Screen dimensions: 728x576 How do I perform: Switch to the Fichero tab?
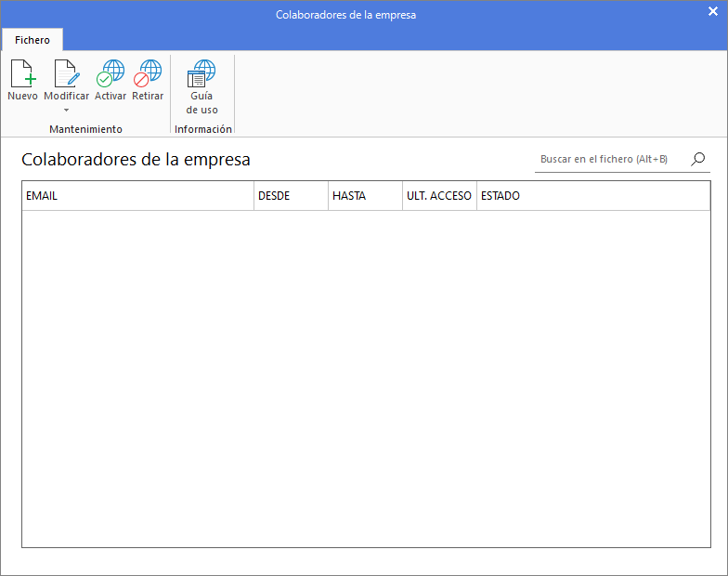[32, 40]
